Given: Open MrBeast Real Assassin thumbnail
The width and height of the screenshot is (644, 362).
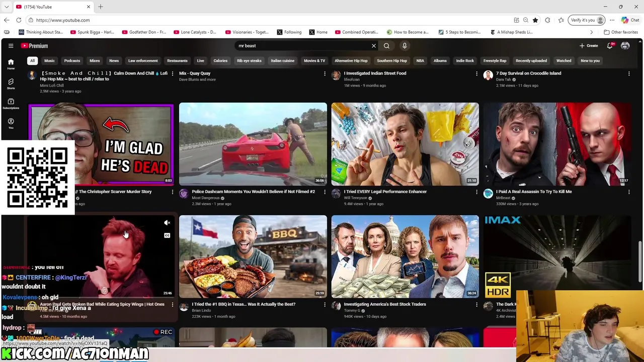Looking at the screenshot, I should tap(557, 144).
